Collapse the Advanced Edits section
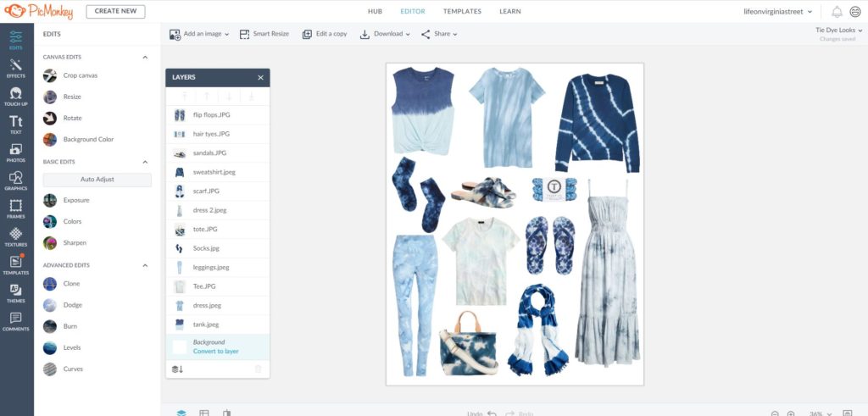868x416 pixels. tap(145, 265)
